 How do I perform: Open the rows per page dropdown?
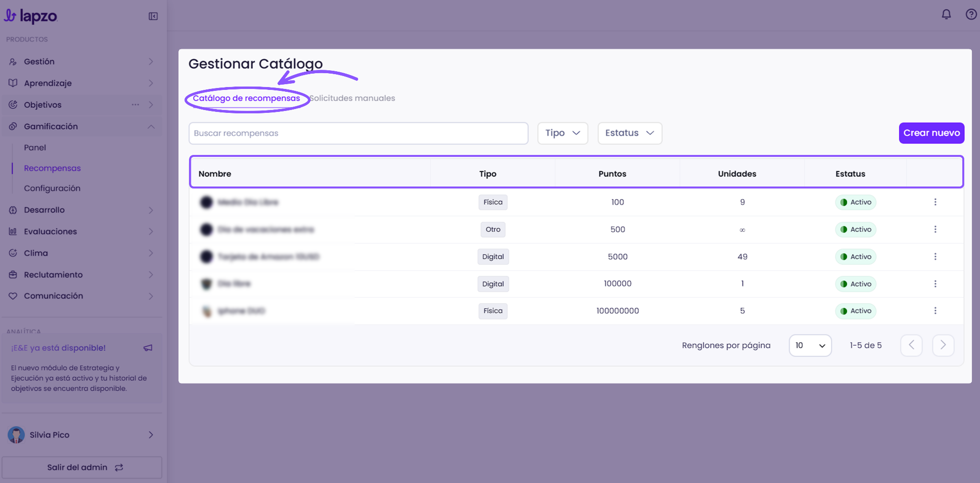(810, 345)
